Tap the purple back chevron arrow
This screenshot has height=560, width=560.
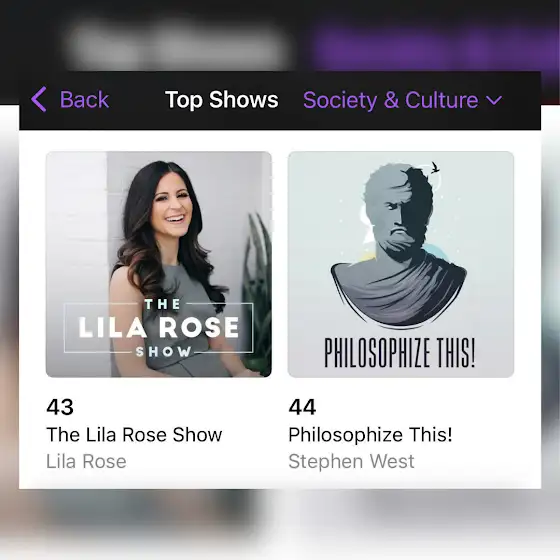[39, 99]
